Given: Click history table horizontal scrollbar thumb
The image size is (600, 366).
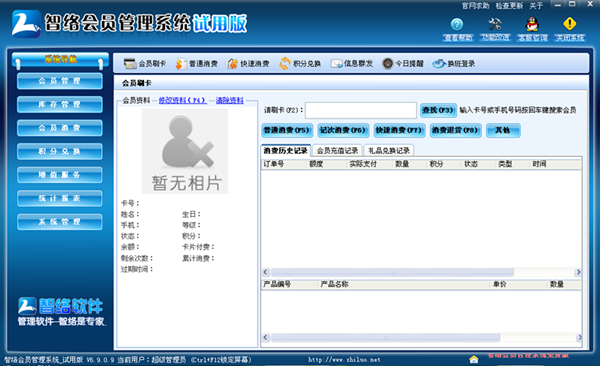Looking at the screenshot, I should tap(392, 272).
